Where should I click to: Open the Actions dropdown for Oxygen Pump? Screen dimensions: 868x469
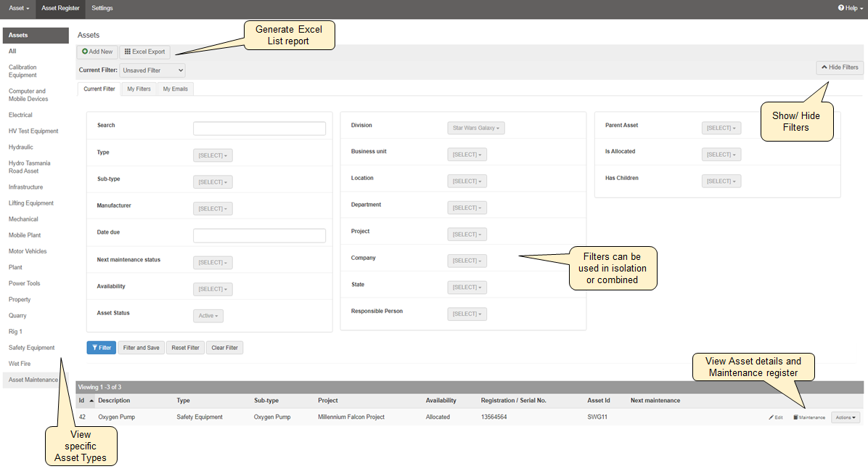845,417
